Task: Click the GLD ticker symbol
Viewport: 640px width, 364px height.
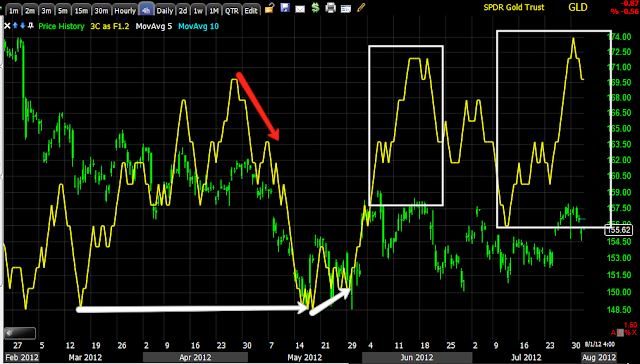Action: tap(578, 7)
